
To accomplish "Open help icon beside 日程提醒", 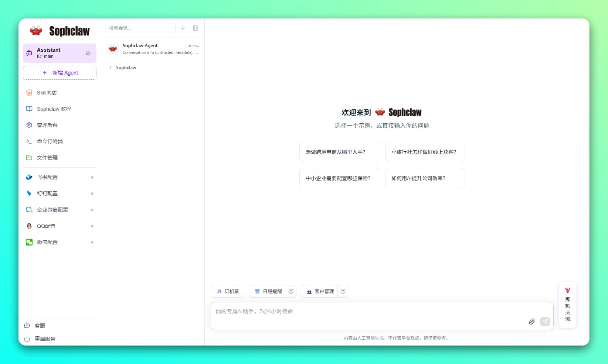I will [291, 291].
